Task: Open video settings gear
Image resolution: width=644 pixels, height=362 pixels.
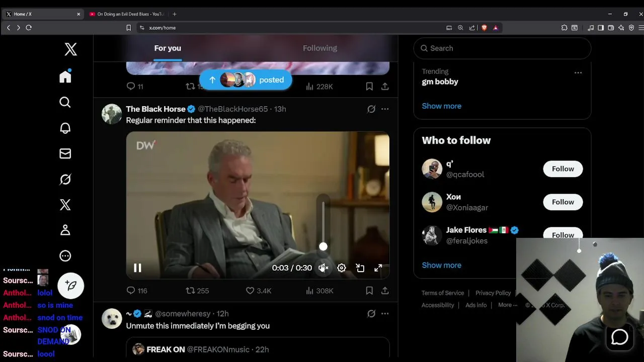Action: pos(342,268)
